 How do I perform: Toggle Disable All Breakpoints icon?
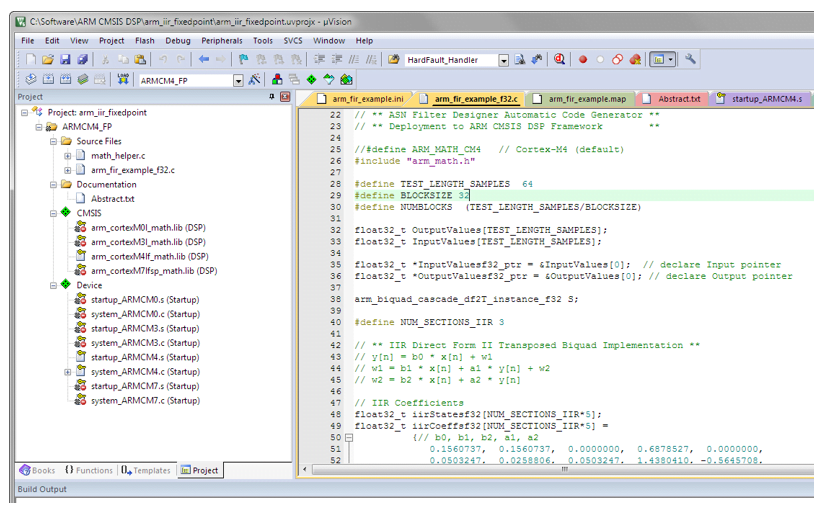[617, 60]
